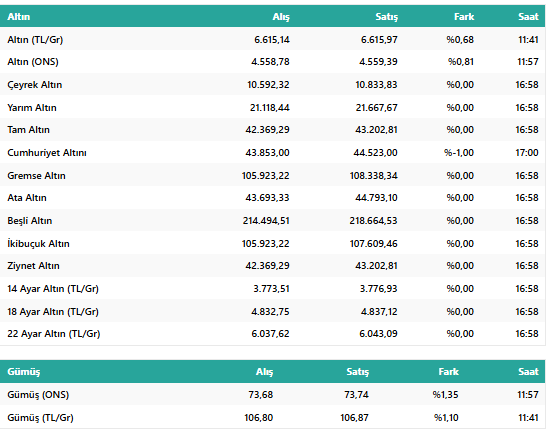Click the Altın table header title
The width and height of the screenshot is (546, 431).
click(19, 17)
